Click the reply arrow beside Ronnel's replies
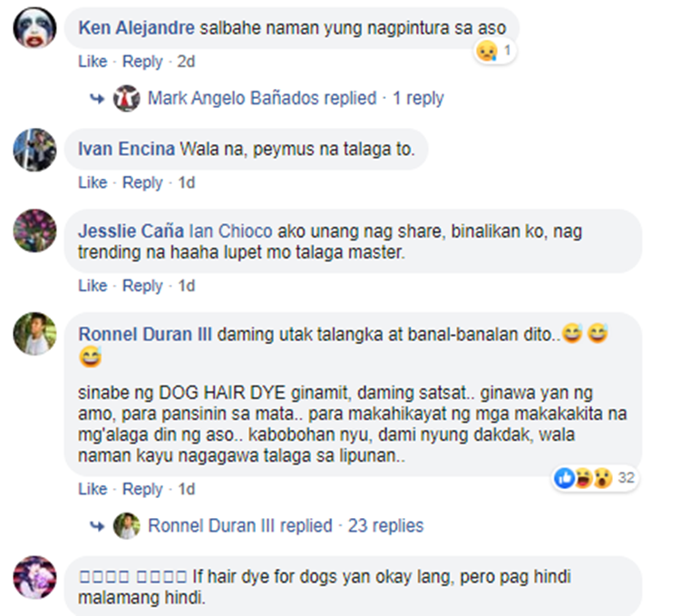Viewport: 680px width, 616px height. pyautogui.click(x=97, y=526)
